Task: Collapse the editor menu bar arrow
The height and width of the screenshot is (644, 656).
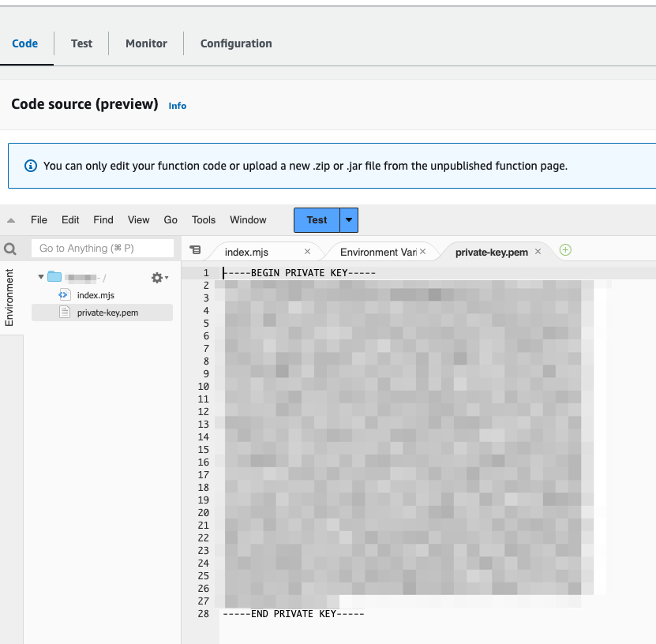Action: point(11,220)
